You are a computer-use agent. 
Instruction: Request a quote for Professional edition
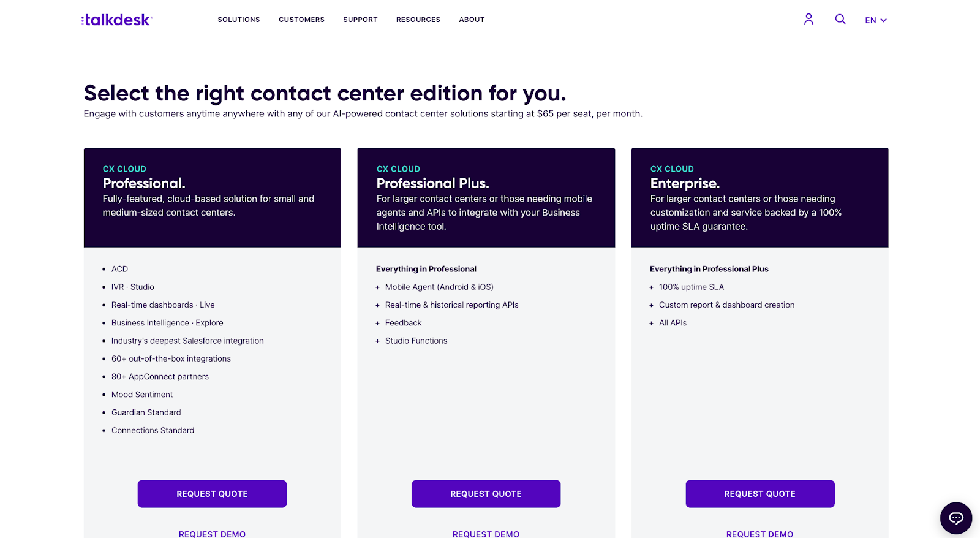click(x=212, y=494)
